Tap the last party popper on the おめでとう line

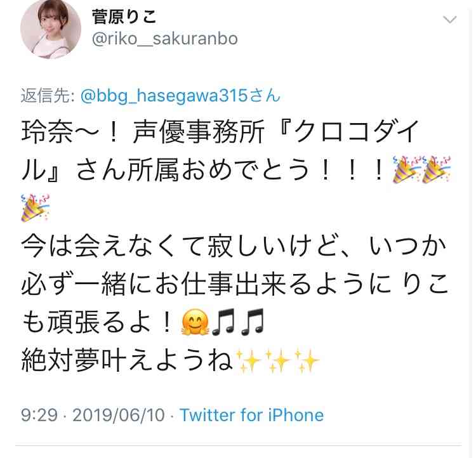436,169
